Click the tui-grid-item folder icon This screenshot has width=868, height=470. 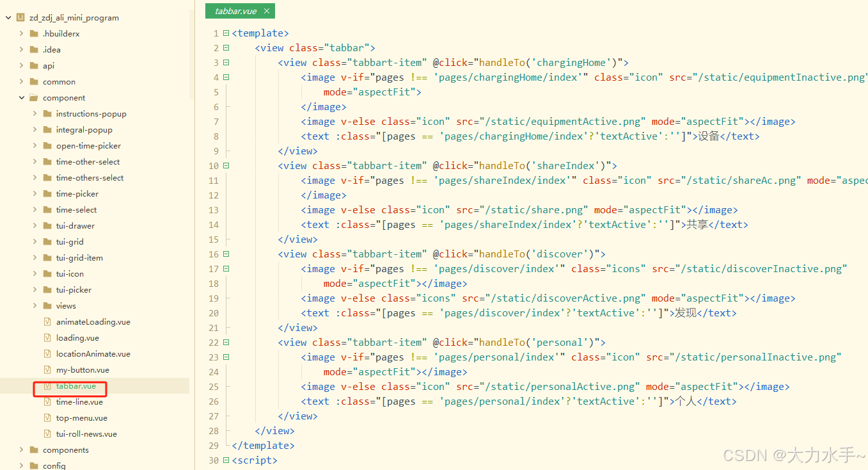tap(47, 257)
